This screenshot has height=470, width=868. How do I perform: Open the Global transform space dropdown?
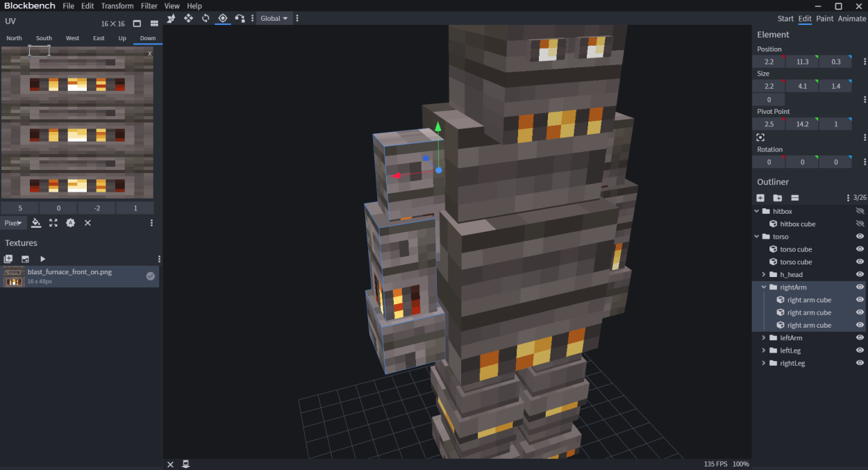[x=274, y=18]
